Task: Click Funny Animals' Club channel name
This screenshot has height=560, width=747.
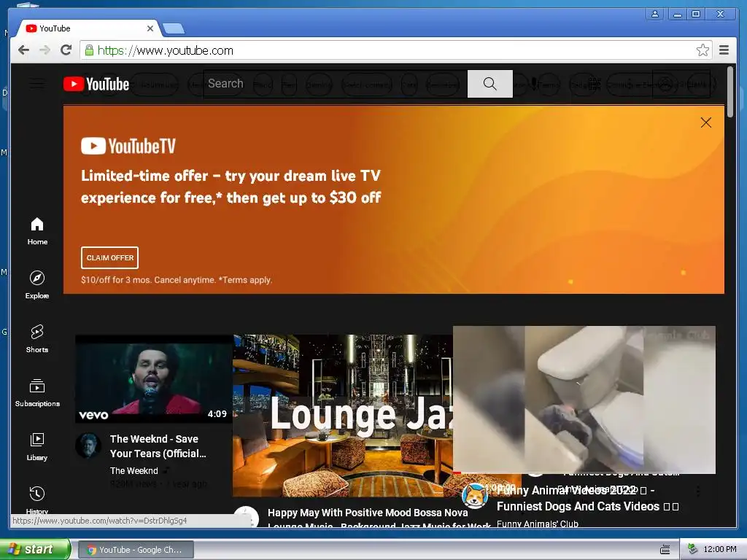Action: click(x=538, y=524)
